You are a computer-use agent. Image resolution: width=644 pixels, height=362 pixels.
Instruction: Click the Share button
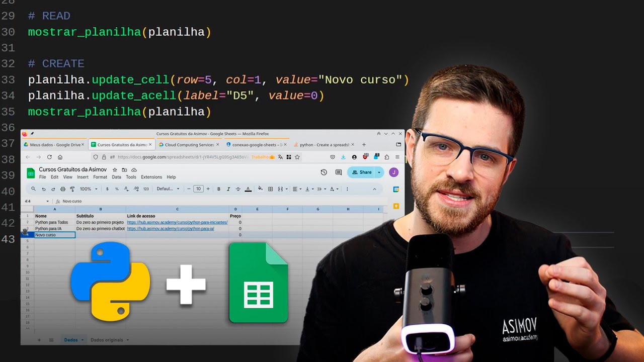coord(361,172)
